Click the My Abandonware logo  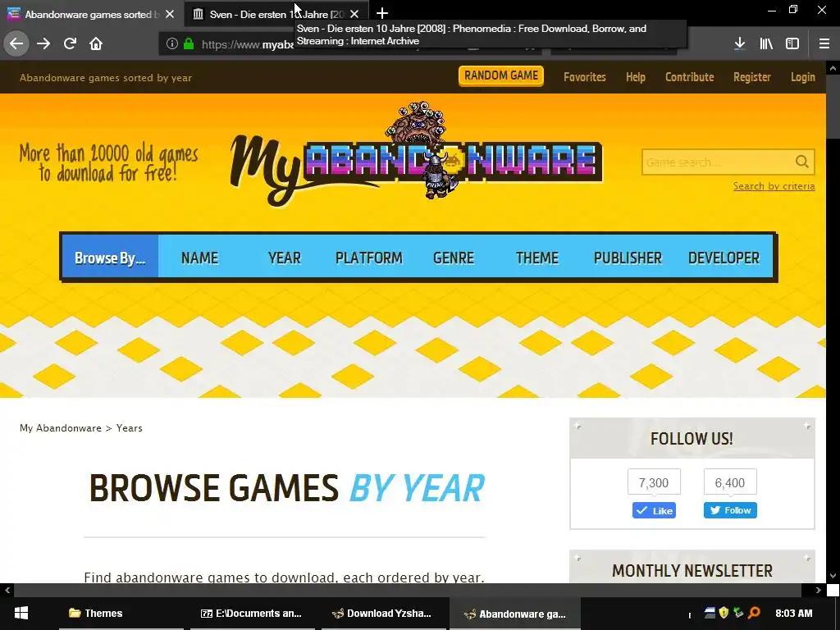click(417, 155)
